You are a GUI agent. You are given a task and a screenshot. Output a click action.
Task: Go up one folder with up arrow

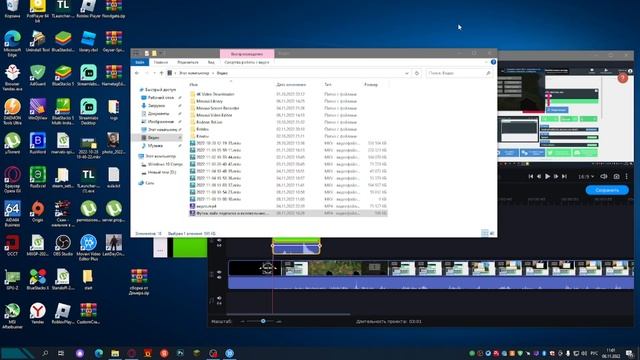click(161, 73)
